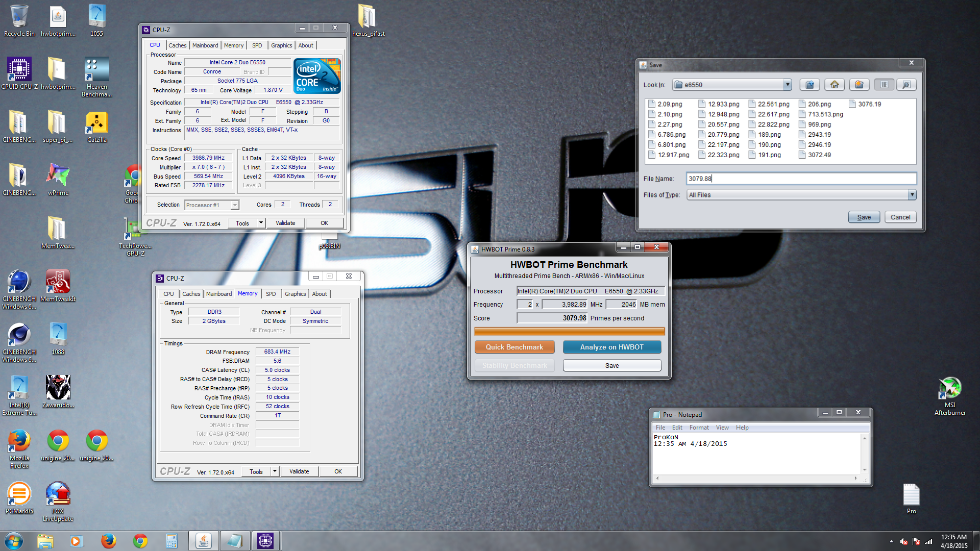Select the Heaven Benchmark desktop icon
This screenshot has height=551, width=980.
96,77
